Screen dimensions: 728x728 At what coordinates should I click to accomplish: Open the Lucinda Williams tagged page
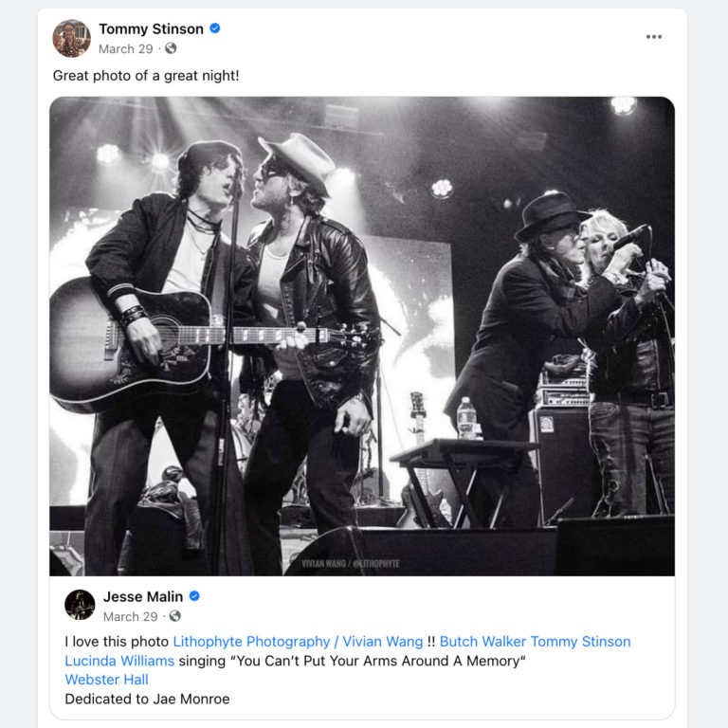(x=119, y=661)
